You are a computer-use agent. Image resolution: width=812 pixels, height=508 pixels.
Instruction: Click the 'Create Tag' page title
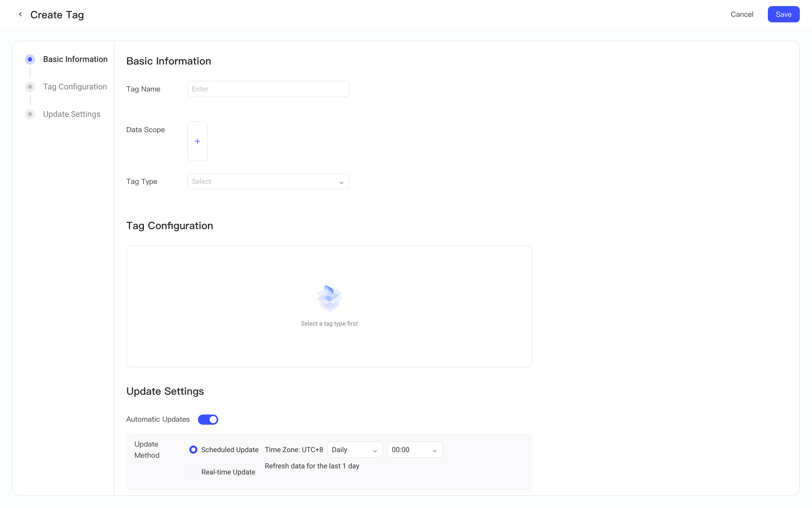click(x=57, y=15)
